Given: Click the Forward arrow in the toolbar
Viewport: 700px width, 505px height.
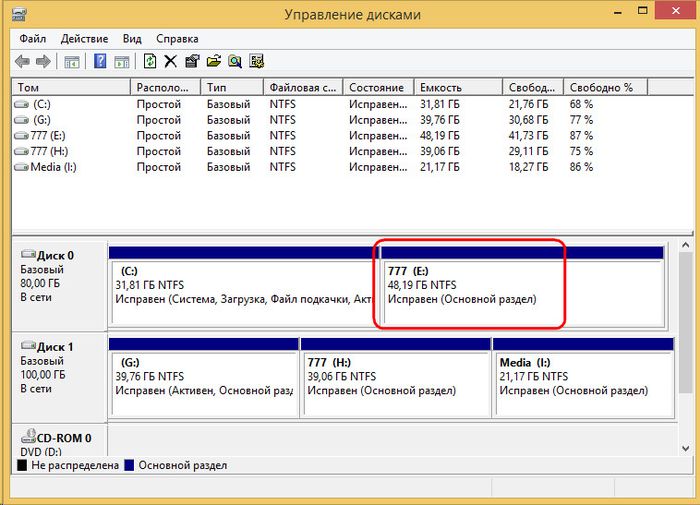Looking at the screenshot, I should tap(44, 61).
